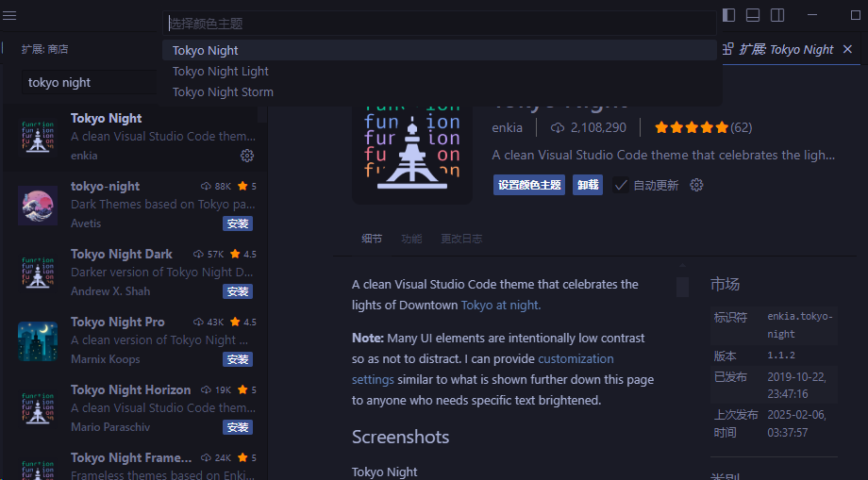The width and height of the screenshot is (868, 480).
Task: Click the Screenshots heading
Action: 400,438
